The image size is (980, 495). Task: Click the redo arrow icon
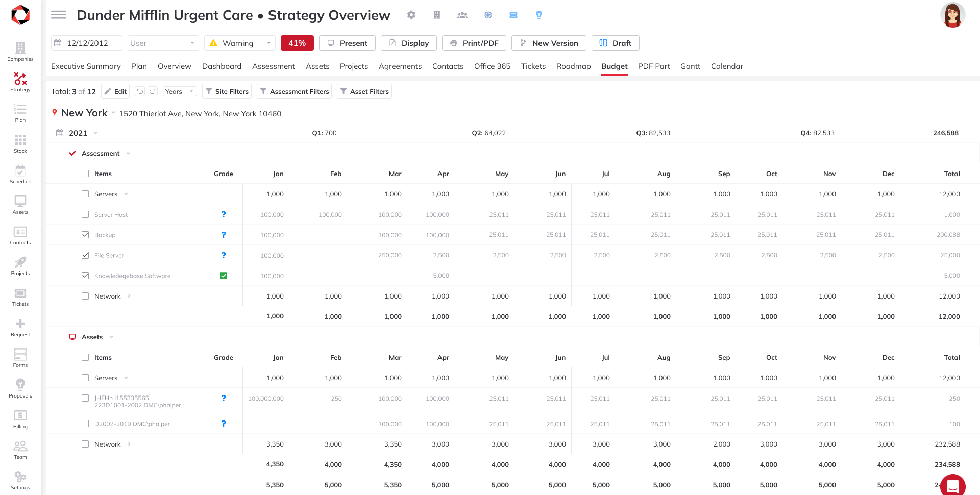pyautogui.click(x=153, y=91)
